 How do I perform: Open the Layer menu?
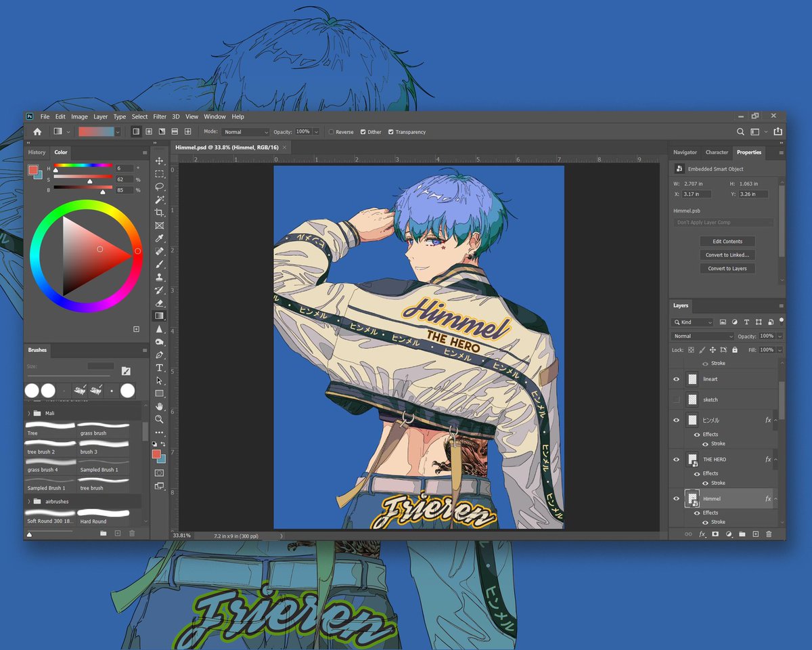tap(100, 116)
